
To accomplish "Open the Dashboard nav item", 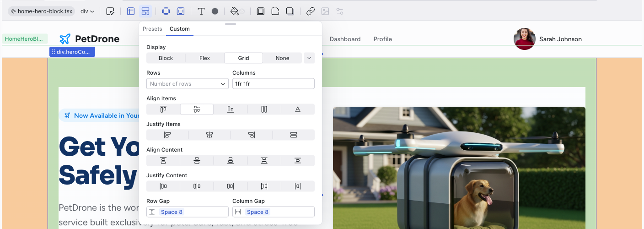I will pyautogui.click(x=345, y=39).
